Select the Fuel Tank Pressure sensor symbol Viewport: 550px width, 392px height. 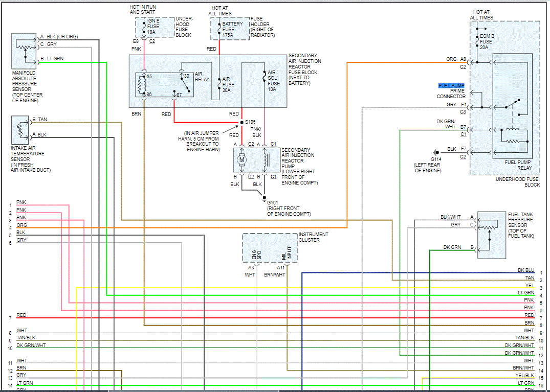(x=490, y=233)
